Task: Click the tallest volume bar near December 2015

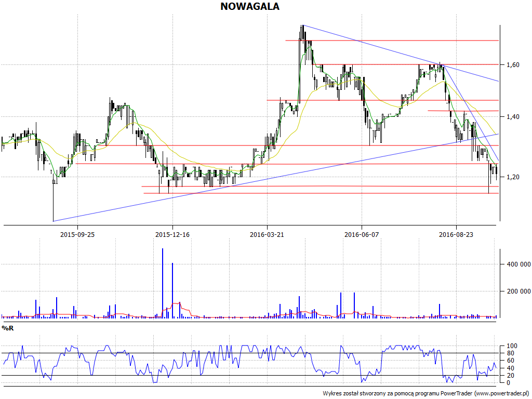Action: click(163, 283)
